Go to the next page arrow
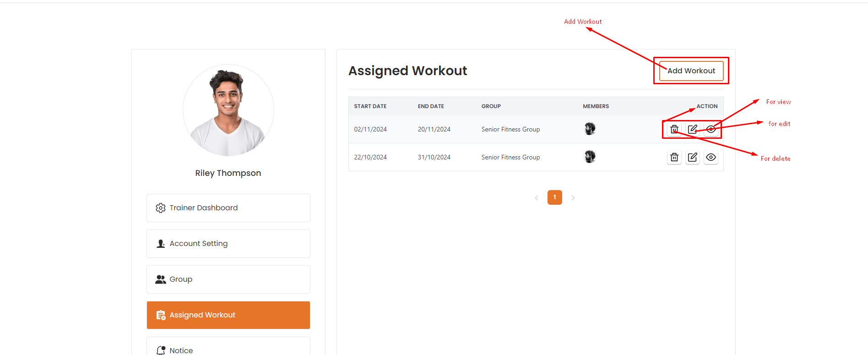Viewport: 868px width, 355px height. pos(573,198)
